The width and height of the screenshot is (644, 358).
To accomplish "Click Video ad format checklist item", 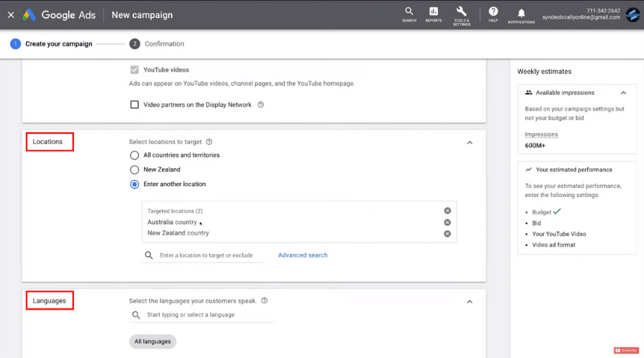I will point(554,245).
